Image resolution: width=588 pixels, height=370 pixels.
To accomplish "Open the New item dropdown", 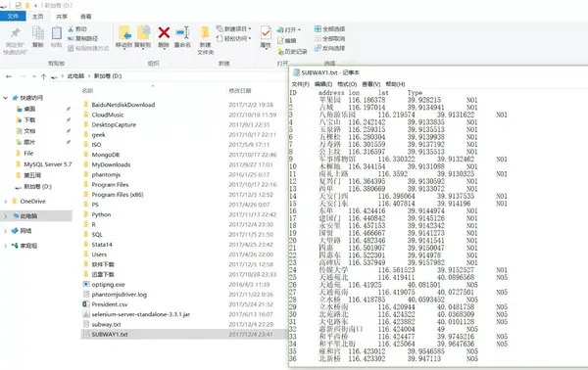I will [233, 28].
